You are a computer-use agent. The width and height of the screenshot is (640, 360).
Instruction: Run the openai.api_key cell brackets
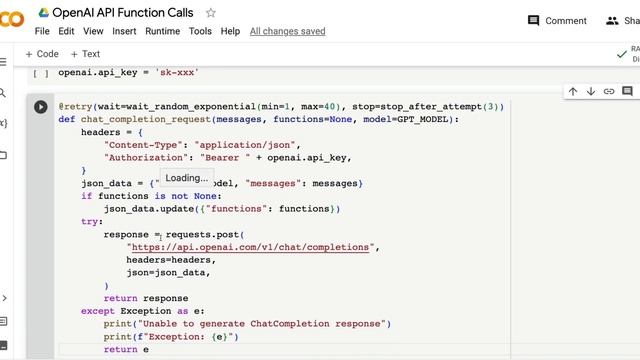41,73
